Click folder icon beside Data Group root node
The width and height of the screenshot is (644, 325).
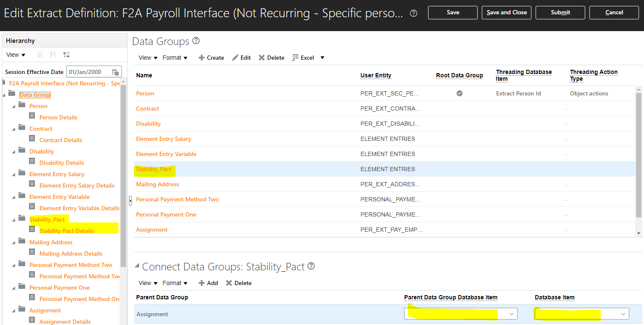(x=12, y=93)
